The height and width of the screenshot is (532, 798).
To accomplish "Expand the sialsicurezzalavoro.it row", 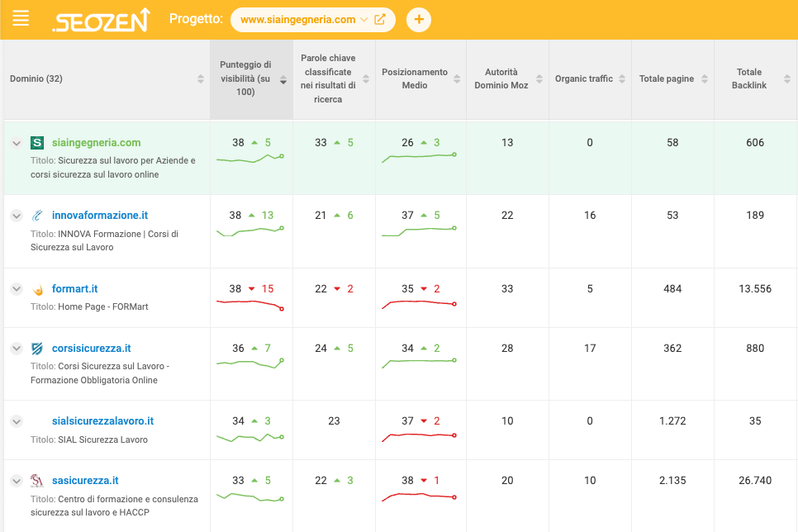I will 17,421.
